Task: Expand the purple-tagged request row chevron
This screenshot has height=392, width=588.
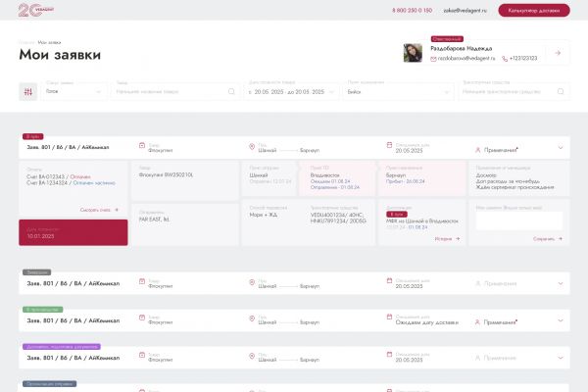Action: pyautogui.click(x=561, y=358)
